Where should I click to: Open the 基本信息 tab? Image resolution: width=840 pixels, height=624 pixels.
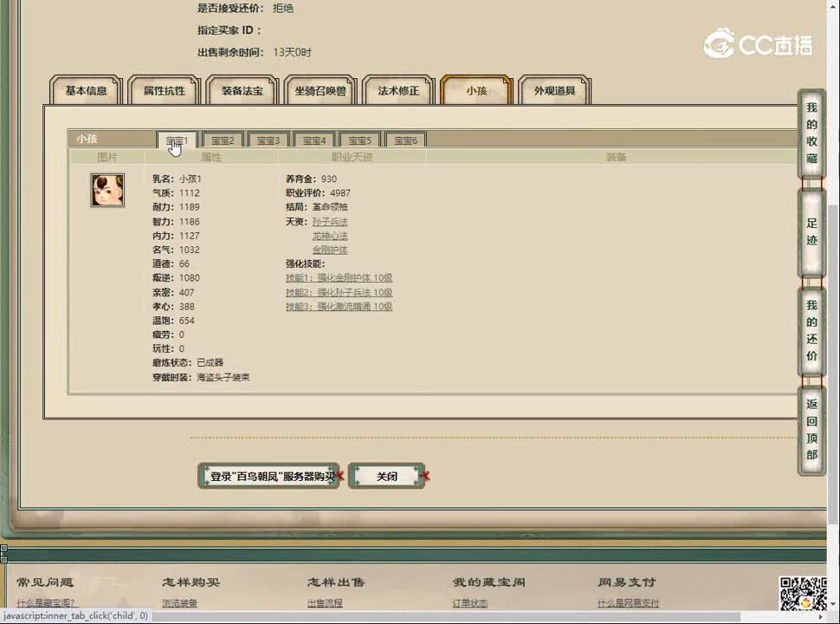(86, 91)
